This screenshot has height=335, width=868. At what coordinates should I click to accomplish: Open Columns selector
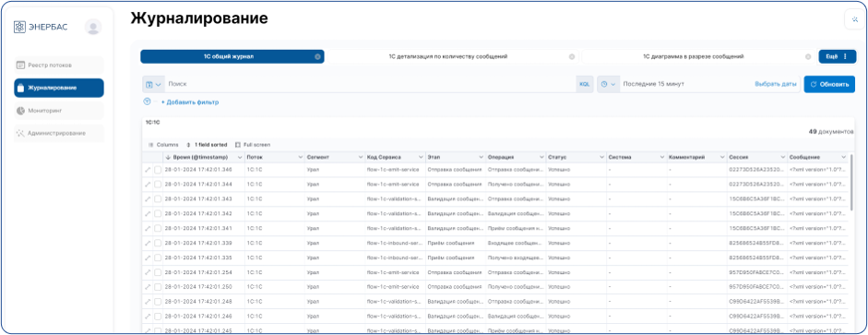click(x=163, y=145)
